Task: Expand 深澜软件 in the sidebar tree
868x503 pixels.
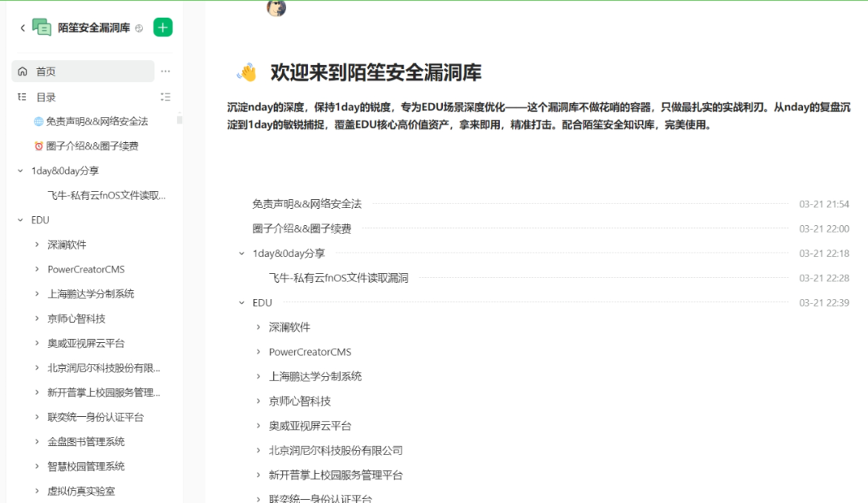Action: pos(37,244)
